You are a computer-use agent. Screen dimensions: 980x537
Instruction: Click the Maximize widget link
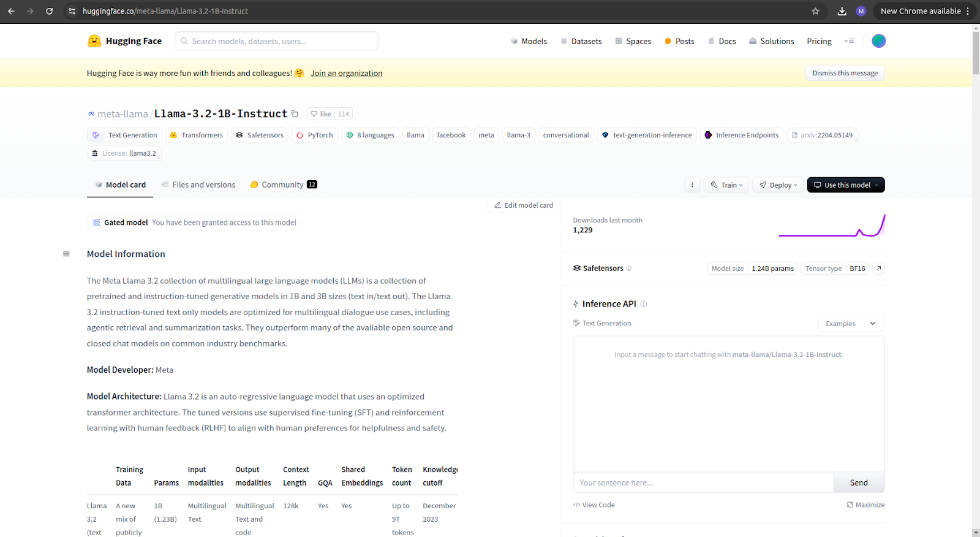click(865, 505)
